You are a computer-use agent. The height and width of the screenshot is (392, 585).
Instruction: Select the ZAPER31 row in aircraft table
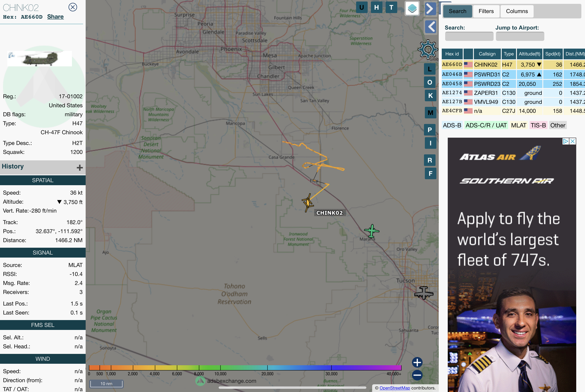pos(513,93)
